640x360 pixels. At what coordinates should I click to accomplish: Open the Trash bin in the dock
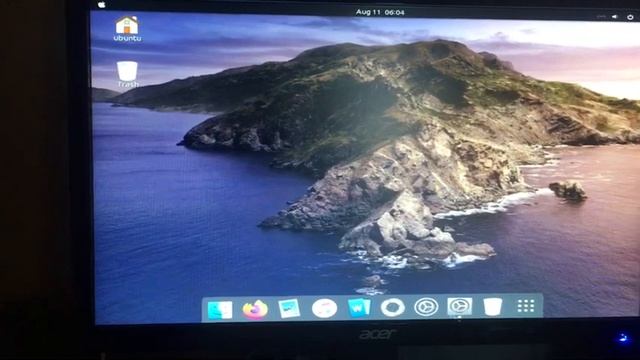click(493, 307)
